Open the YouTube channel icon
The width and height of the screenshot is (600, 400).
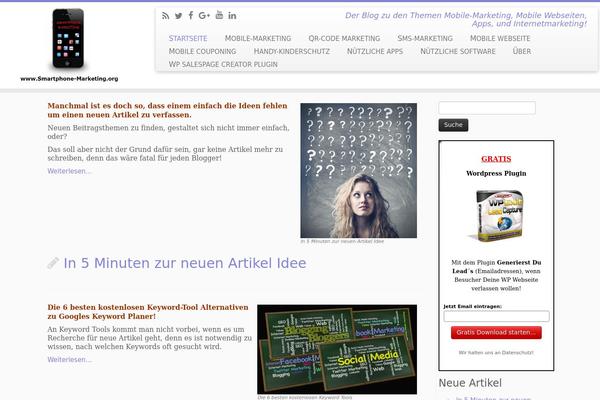click(x=219, y=15)
